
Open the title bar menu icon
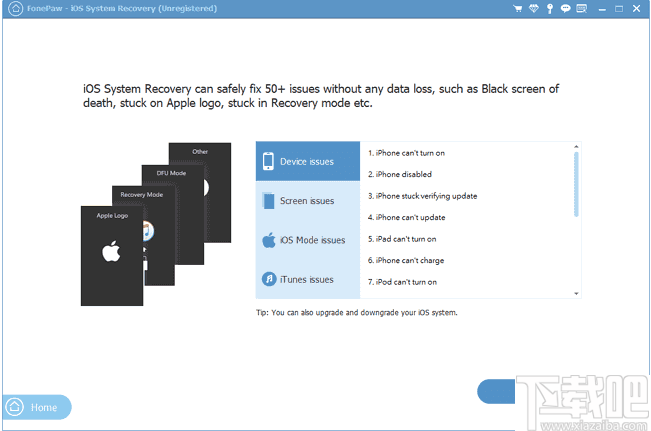pyautogui.click(x=582, y=9)
